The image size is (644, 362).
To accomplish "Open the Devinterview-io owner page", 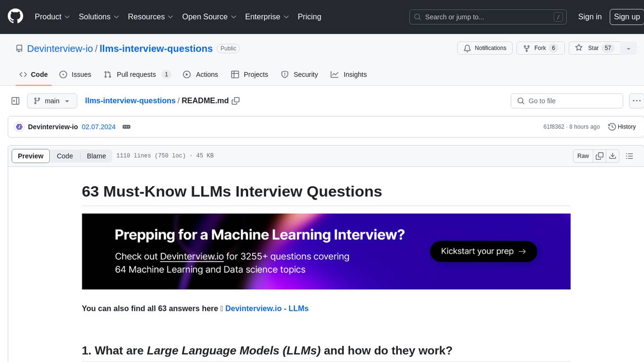I will tap(60, 48).
